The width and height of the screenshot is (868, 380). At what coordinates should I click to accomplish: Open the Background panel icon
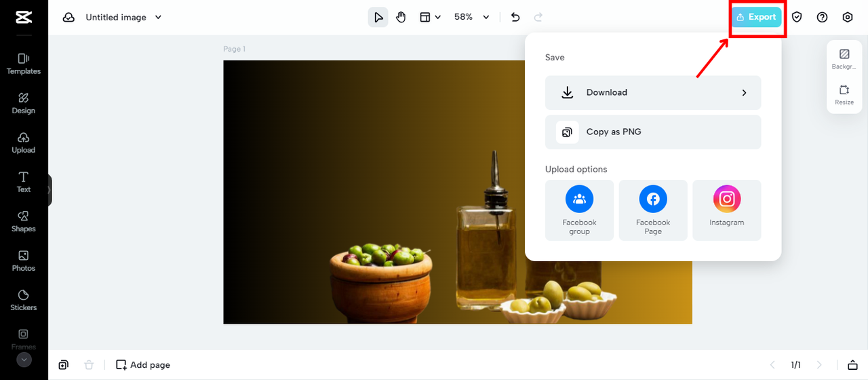point(844,58)
